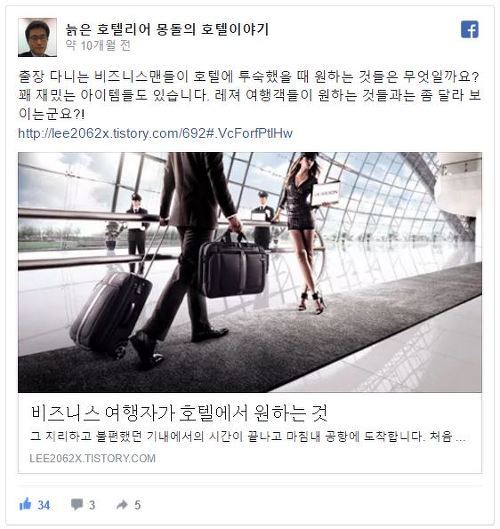The height and width of the screenshot is (529, 500).
Task: Click the comment count 3
Action: pyautogui.click(x=92, y=505)
